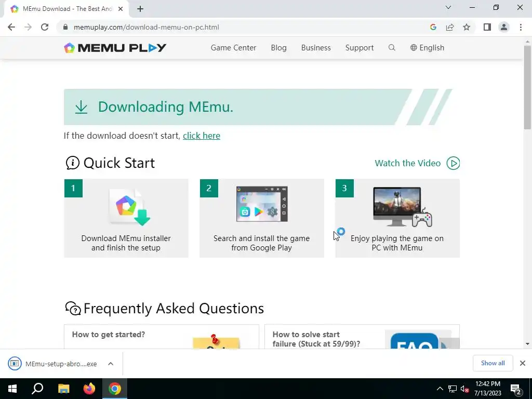Go back to the previous page
532x399 pixels.
(11, 27)
